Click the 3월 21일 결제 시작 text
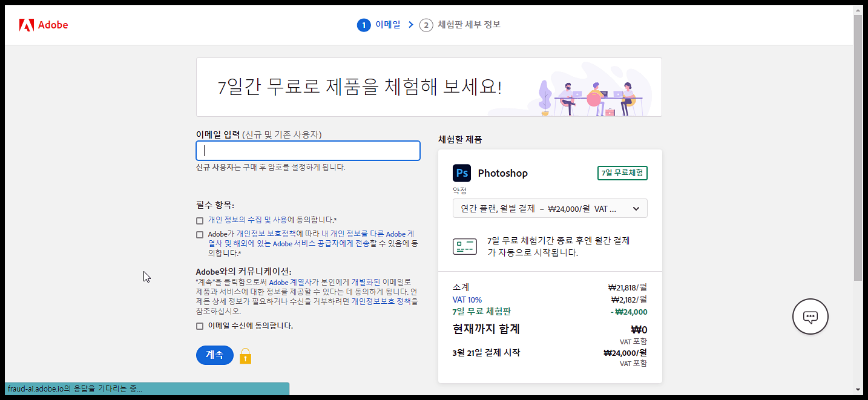868x400 pixels. coord(486,353)
